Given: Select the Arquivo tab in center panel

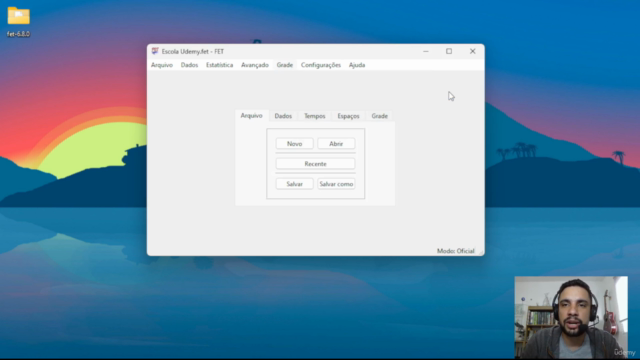Looking at the screenshot, I should click(251, 116).
